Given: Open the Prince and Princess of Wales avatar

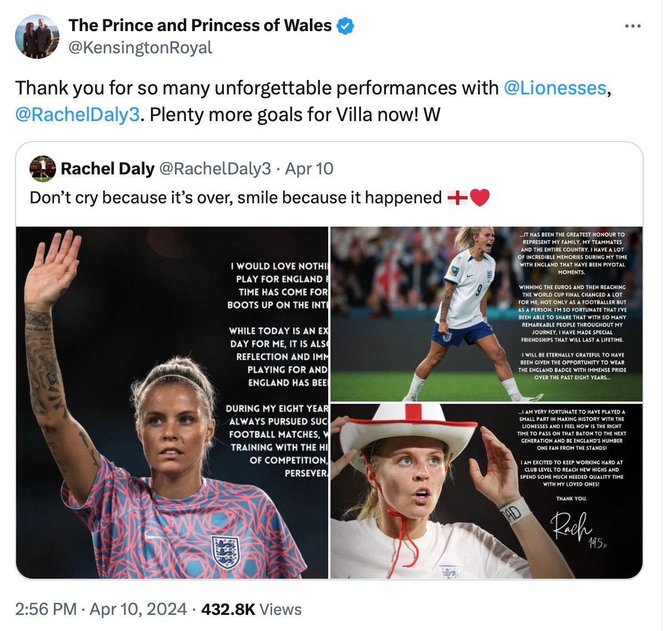Looking at the screenshot, I should (37, 37).
